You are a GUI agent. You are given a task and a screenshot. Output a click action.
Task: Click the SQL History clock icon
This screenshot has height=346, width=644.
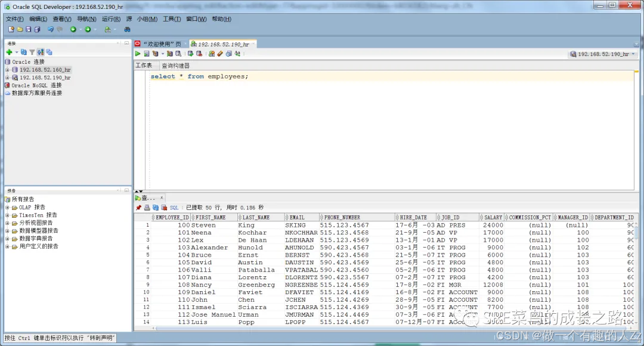(x=229, y=54)
